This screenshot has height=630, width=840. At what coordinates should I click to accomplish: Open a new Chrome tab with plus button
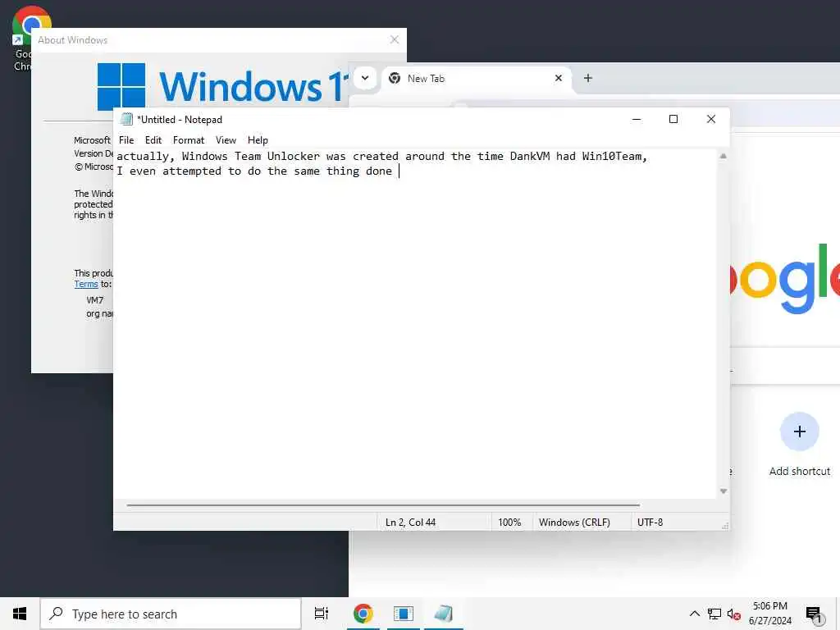[587, 78]
